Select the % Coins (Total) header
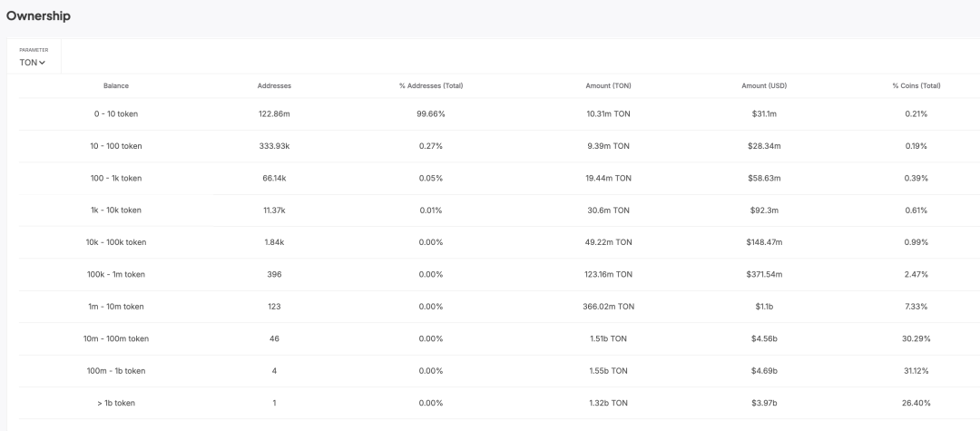 [x=916, y=86]
